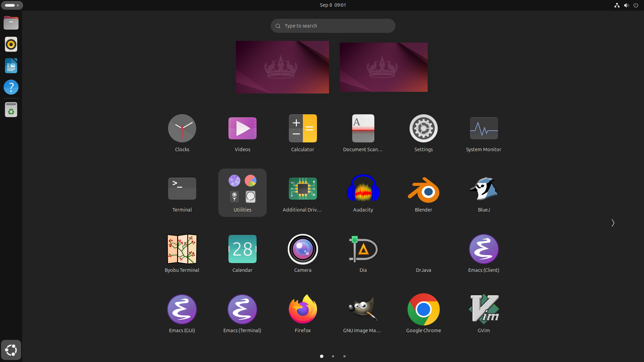
Task: Open Audacity audio editor
Action: coord(363,193)
